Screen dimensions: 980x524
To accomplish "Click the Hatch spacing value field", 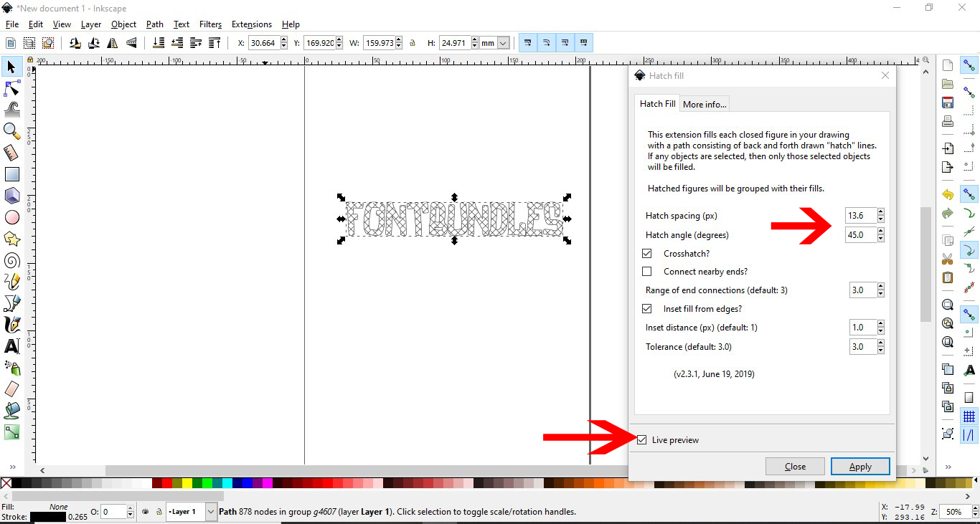I will click(x=861, y=216).
